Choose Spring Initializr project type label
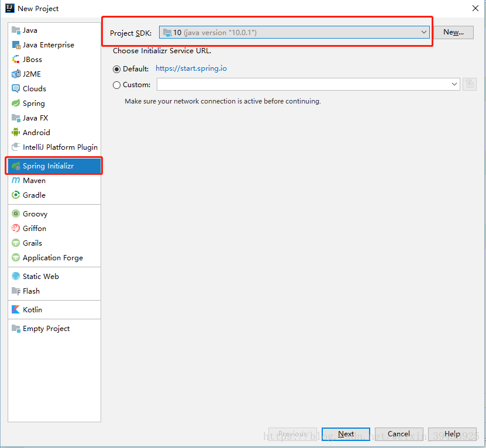The height and width of the screenshot is (448, 486). (49, 166)
